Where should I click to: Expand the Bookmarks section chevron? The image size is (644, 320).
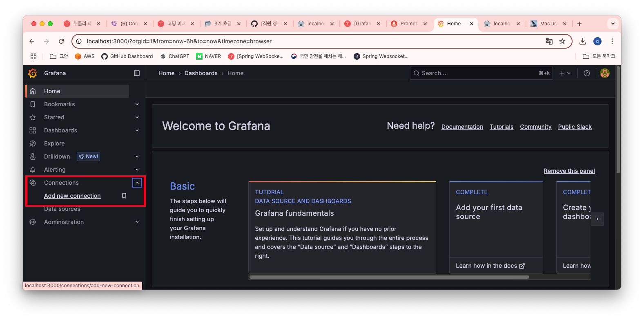click(137, 104)
